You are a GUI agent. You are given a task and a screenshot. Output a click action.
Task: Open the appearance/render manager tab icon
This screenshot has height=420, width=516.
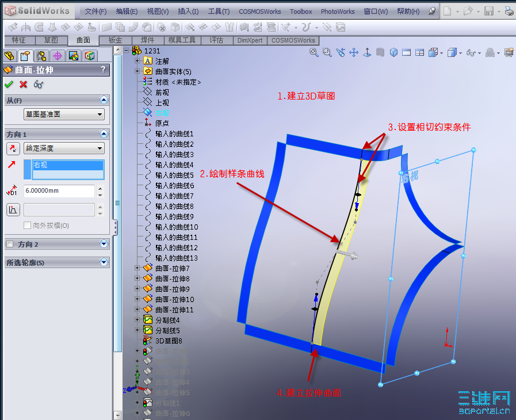[74, 56]
